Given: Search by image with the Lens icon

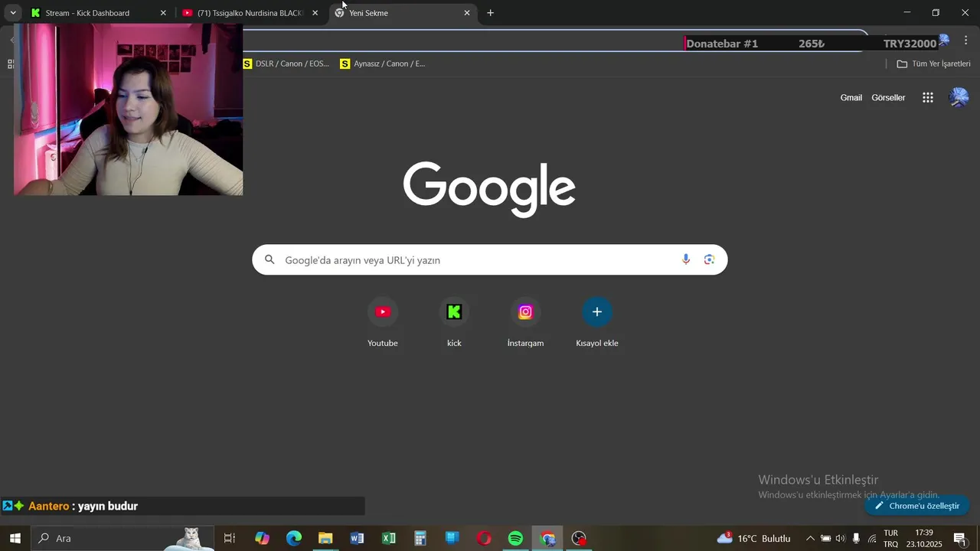Looking at the screenshot, I should pos(709,260).
